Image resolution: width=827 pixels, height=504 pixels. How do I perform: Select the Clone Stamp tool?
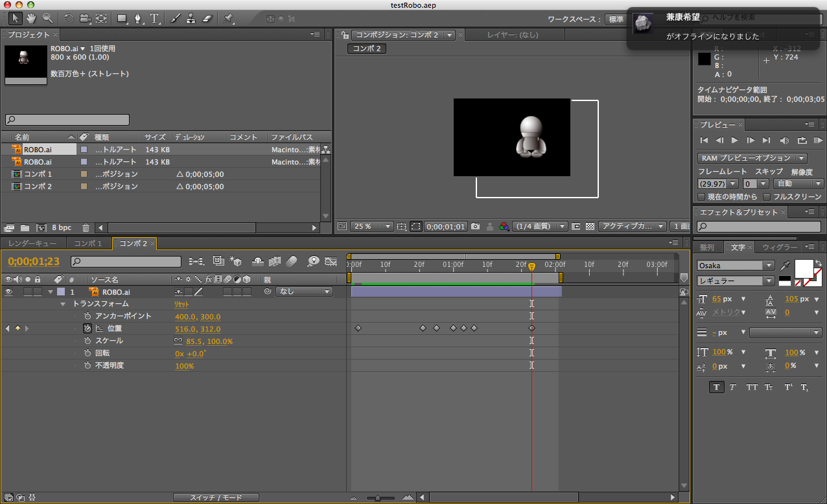pos(191,18)
